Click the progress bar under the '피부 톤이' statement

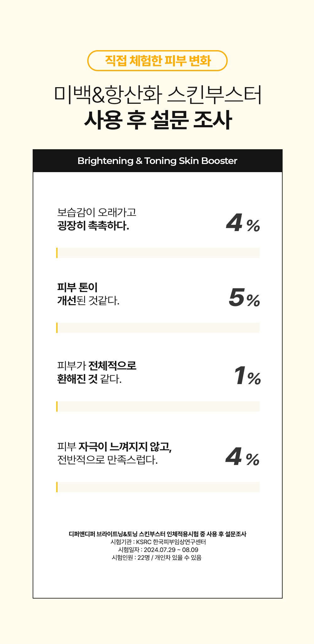click(x=158, y=328)
